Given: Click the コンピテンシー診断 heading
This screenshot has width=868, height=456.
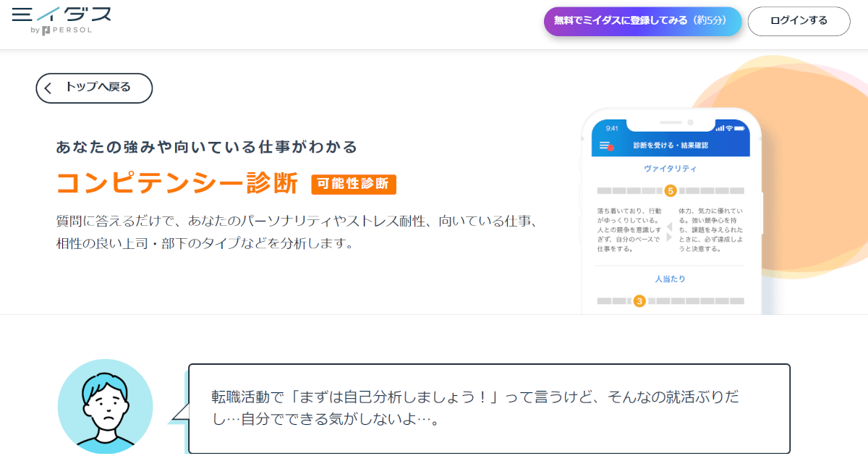Looking at the screenshot, I should pyautogui.click(x=177, y=184).
